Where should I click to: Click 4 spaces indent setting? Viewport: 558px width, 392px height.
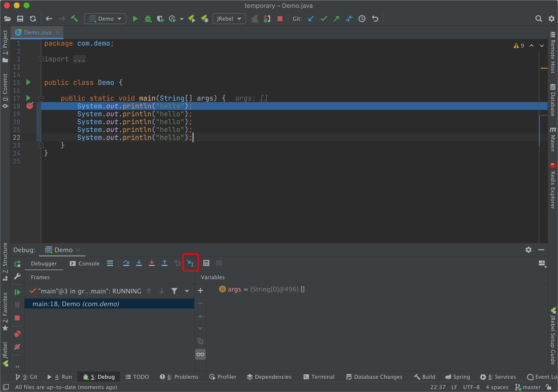pyautogui.click(x=497, y=387)
